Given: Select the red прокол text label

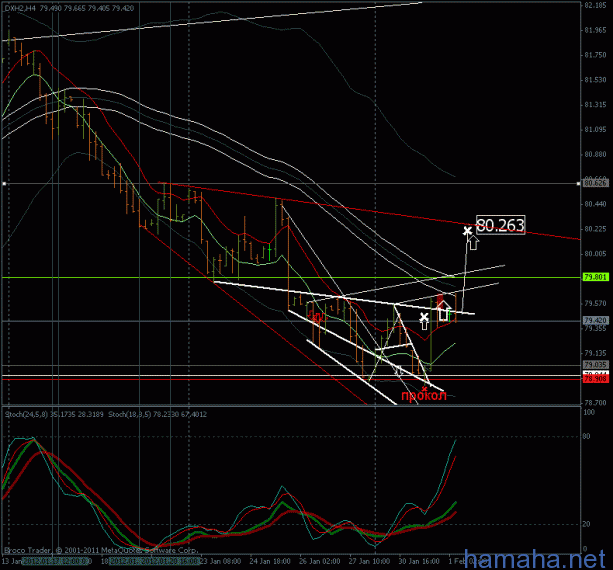Looking at the screenshot, I should point(424,395).
